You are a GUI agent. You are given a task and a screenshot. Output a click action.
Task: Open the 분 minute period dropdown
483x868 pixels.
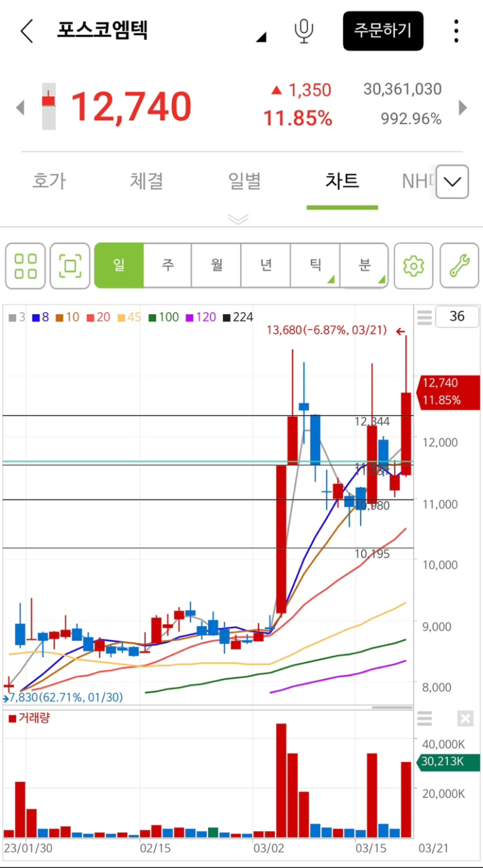[x=364, y=265]
